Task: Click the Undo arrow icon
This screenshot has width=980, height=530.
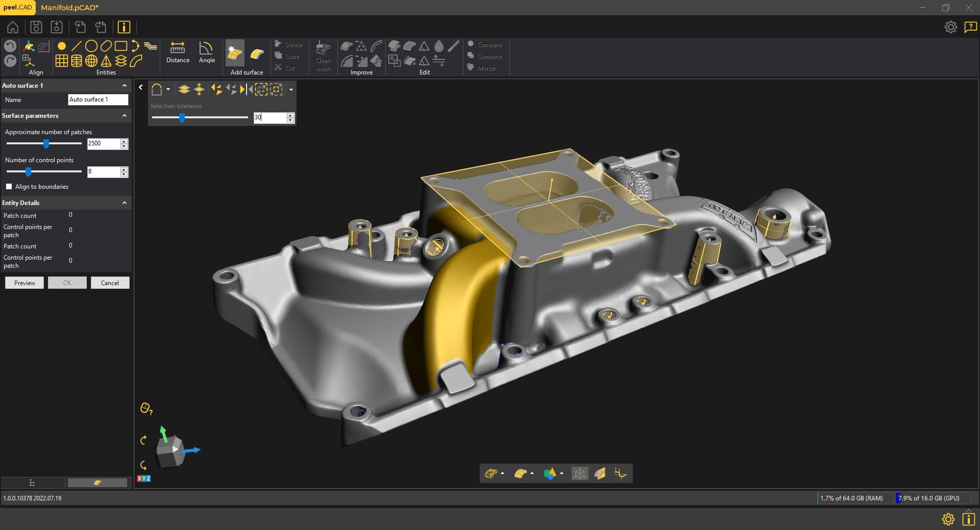Action: pyautogui.click(x=10, y=46)
